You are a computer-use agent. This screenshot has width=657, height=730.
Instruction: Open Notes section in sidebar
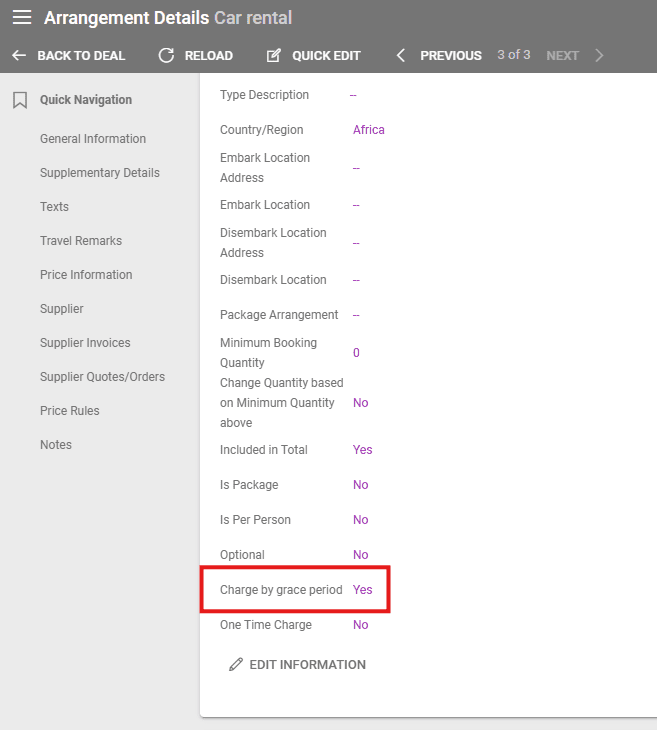click(x=56, y=445)
